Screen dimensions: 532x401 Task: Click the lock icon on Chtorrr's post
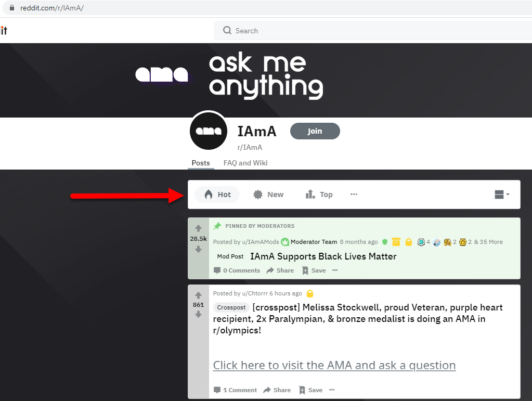point(310,293)
